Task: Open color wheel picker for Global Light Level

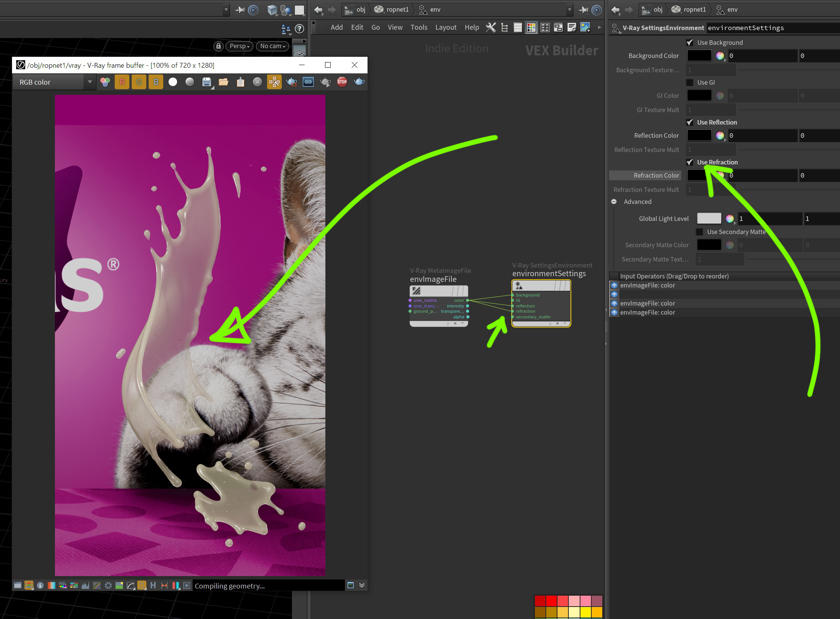Action: 730,219
